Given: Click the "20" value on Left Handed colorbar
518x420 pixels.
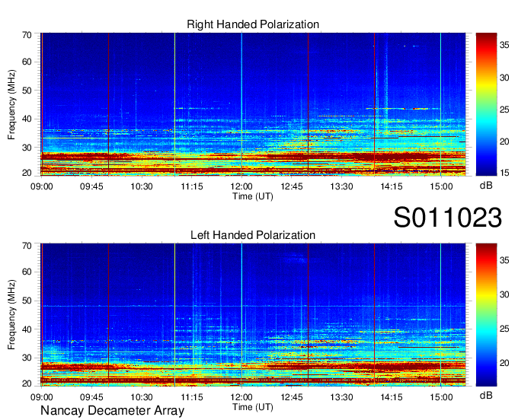Looking at the screenshot, I should click(x=504, y=363).
